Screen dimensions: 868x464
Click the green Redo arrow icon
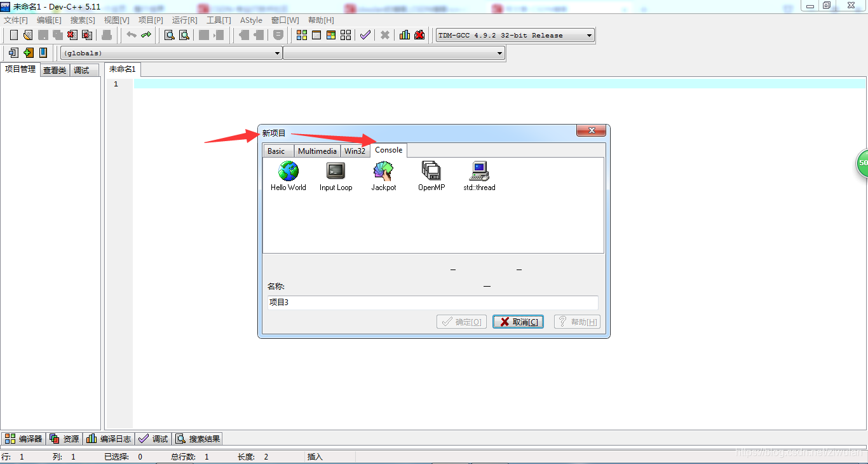coord(146,35)
